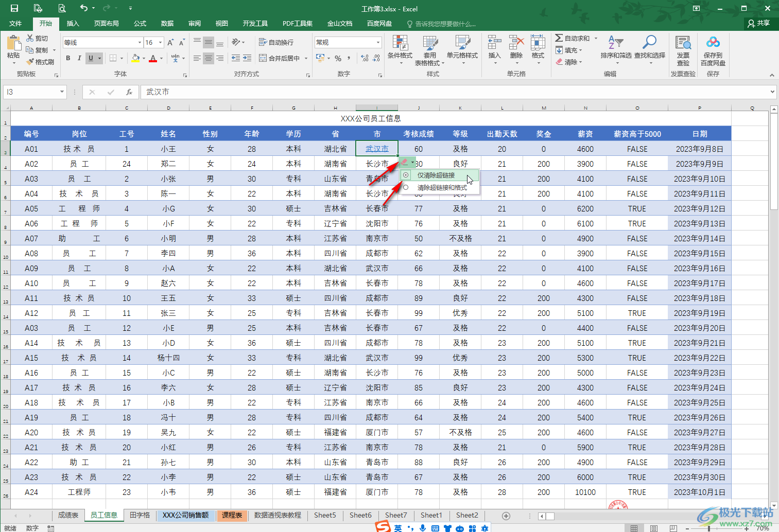
Task: Click the 武汉市 hyperlink in cell I3
Action: (x=377, y=149)
